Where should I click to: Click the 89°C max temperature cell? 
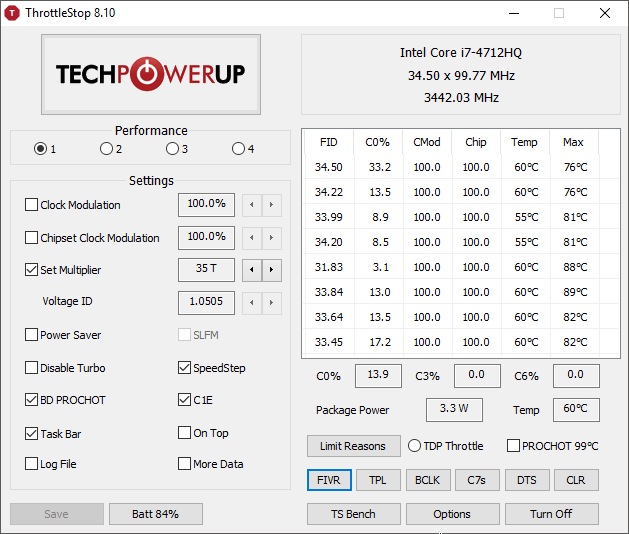point(575,292)
